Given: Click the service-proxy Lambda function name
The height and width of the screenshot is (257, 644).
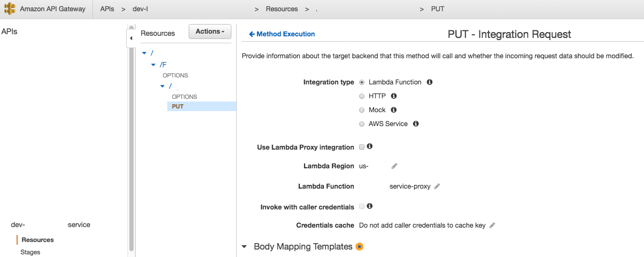Looking at the screenshot, I should tap(410, 186).
